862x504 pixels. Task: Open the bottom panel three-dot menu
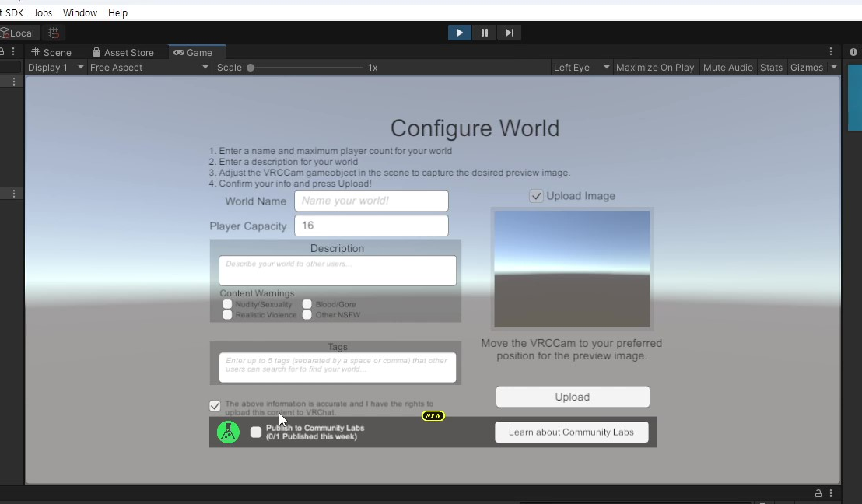click(x=831, y=493)
